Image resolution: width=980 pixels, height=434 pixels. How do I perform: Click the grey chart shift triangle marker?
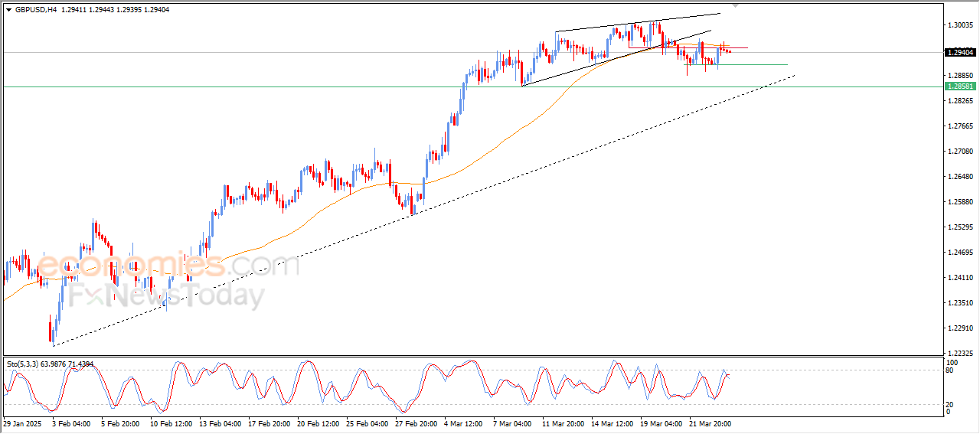coord(737,5)
